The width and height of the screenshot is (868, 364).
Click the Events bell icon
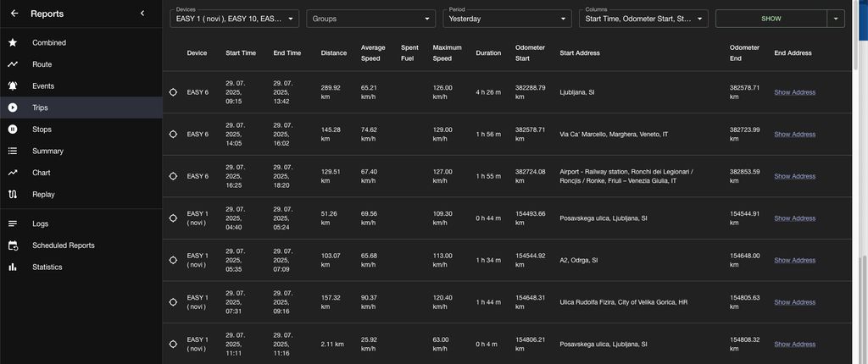(13, 86)
